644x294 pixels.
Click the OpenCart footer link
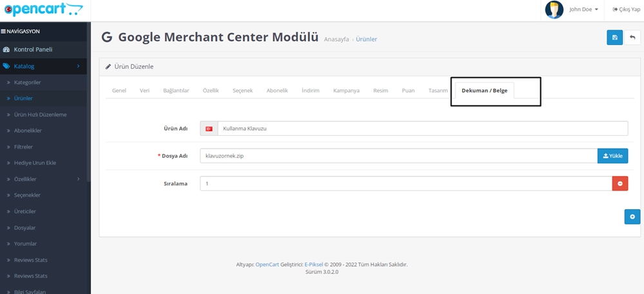(267, 264)
